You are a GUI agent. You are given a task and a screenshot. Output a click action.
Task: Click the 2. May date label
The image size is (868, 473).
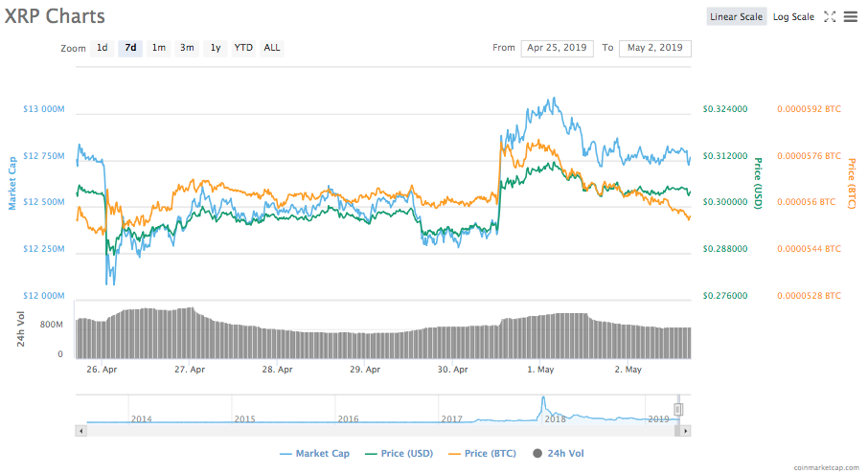pyautogui.click(x=628, y=370)
